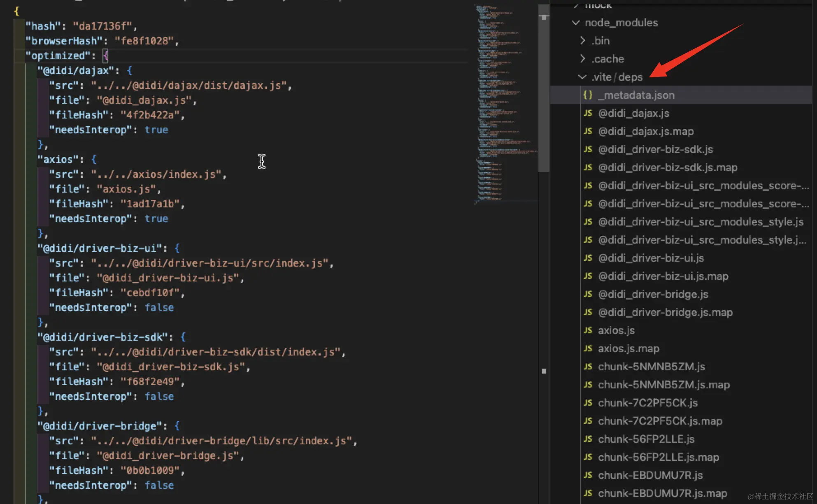The height and width of the screenshot is (504, 817).
Task: Expand the .cache folder chevron
Action: [582, 58]
